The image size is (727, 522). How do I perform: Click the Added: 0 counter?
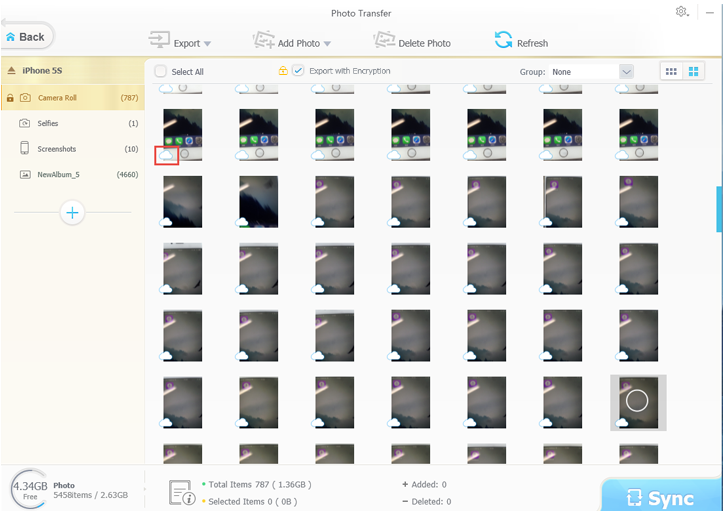[x=425, y=484]
